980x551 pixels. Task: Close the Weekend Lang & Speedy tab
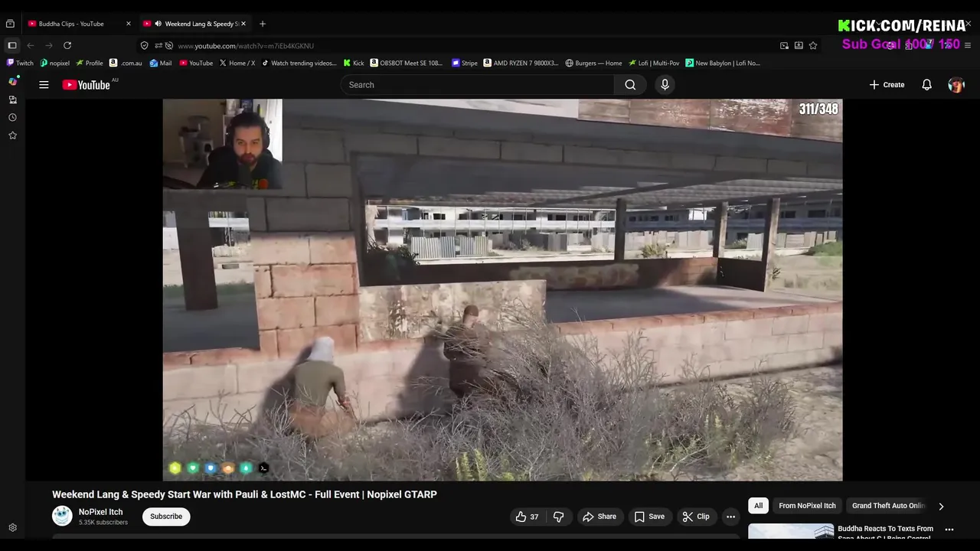coord(243,24)
